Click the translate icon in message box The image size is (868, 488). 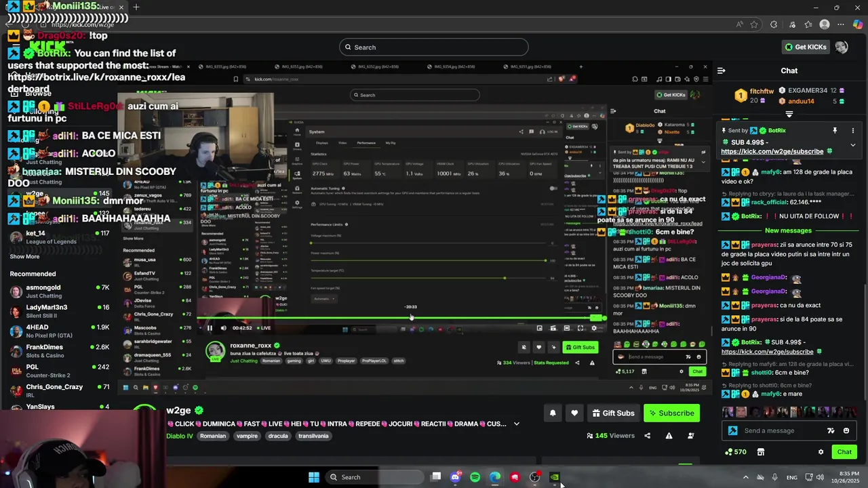point(831,430)
